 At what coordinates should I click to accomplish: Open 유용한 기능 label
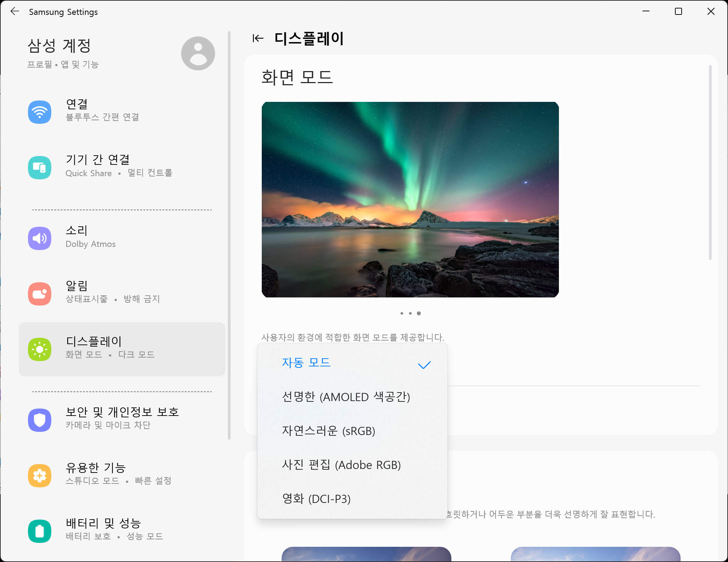click(96, 468)
